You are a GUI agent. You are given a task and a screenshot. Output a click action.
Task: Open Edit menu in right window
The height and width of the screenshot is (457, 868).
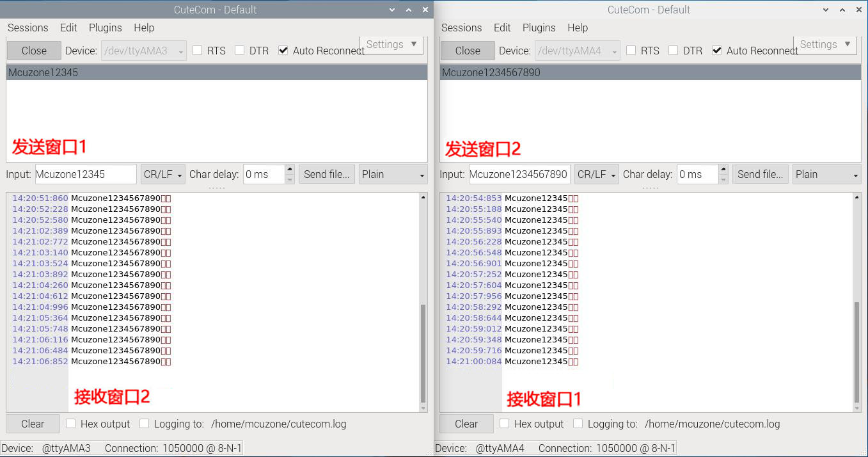coord(502,28)
